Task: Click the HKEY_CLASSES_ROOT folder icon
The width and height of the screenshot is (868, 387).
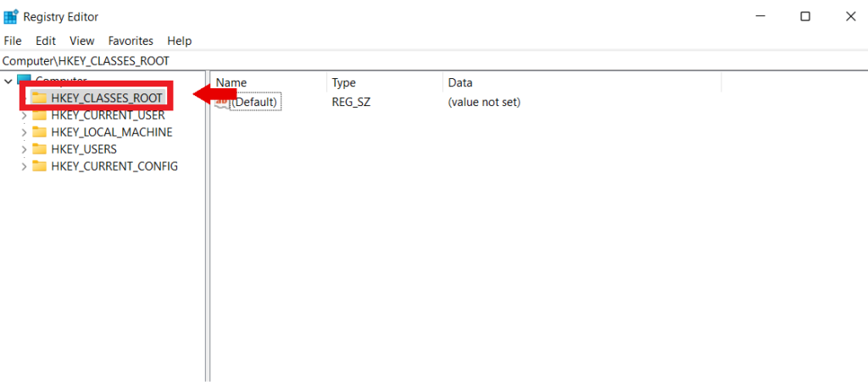Action: pyautogui.click(x=39, y=98)
